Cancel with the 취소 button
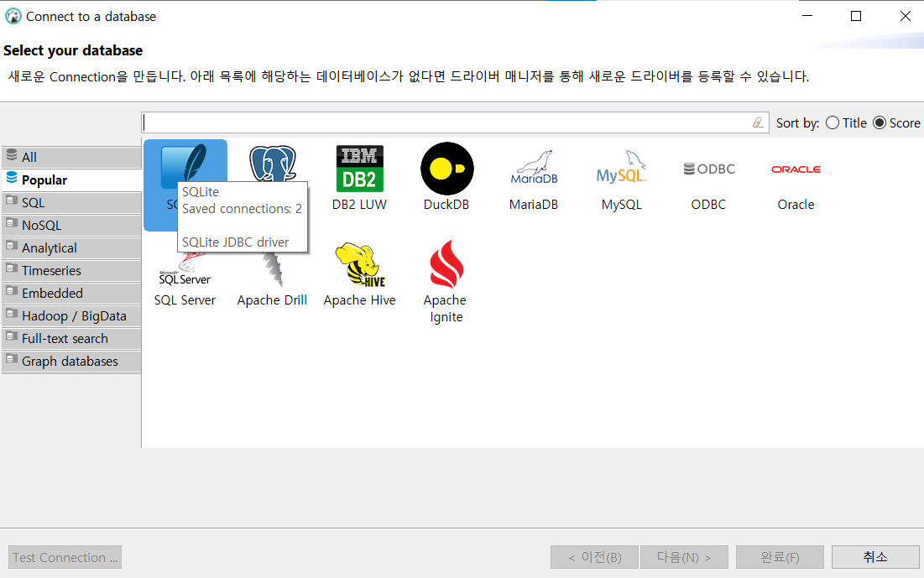Screen dimensions: 924x578 (x=875, y=557)
